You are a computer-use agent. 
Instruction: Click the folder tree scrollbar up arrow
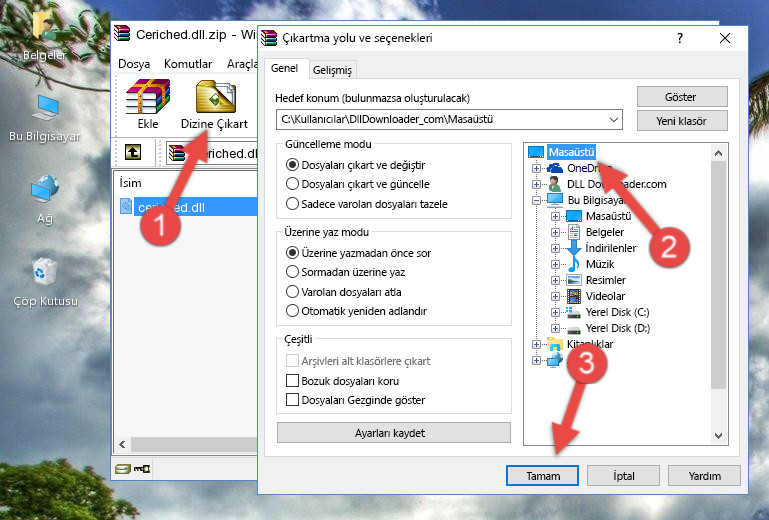pyautogui.click(x=718, y=153)
